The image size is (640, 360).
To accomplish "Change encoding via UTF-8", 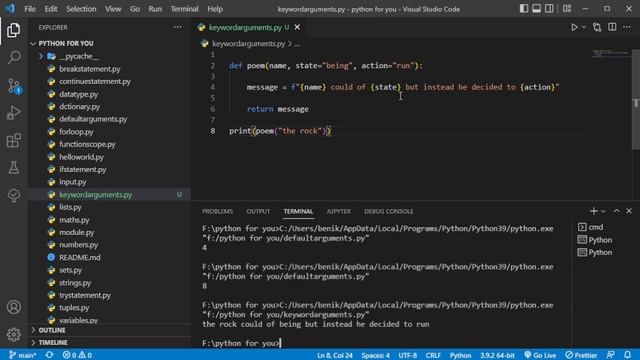I will tap(408, 355).
